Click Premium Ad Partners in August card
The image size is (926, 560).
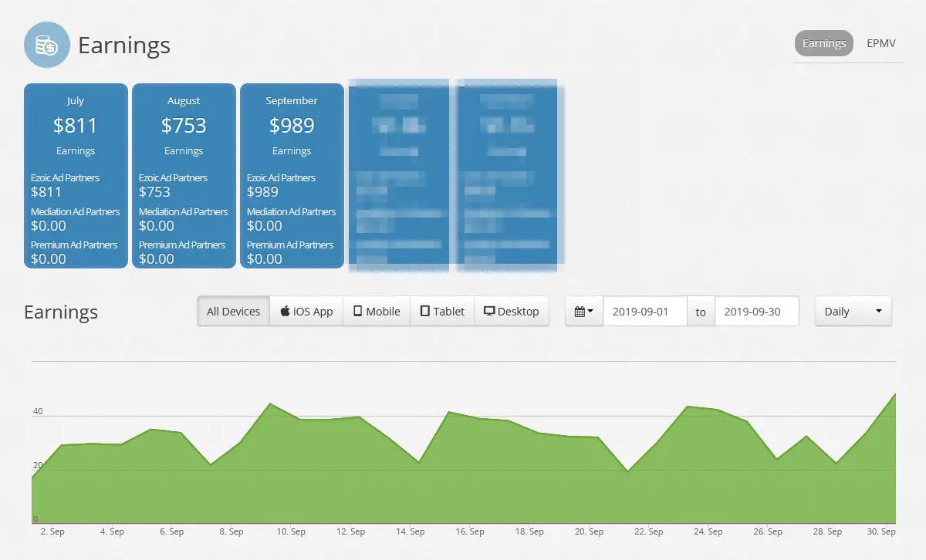pyautogui.click(x=182, y=245)
